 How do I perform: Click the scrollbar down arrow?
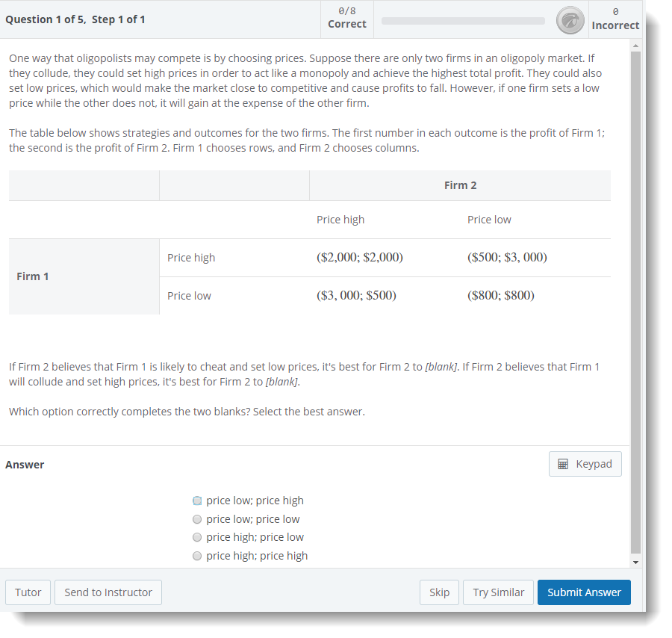coord(636,562)
